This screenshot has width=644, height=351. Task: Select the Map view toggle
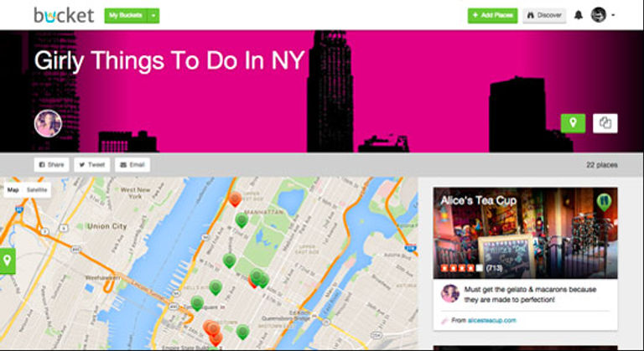pos(13,190)
